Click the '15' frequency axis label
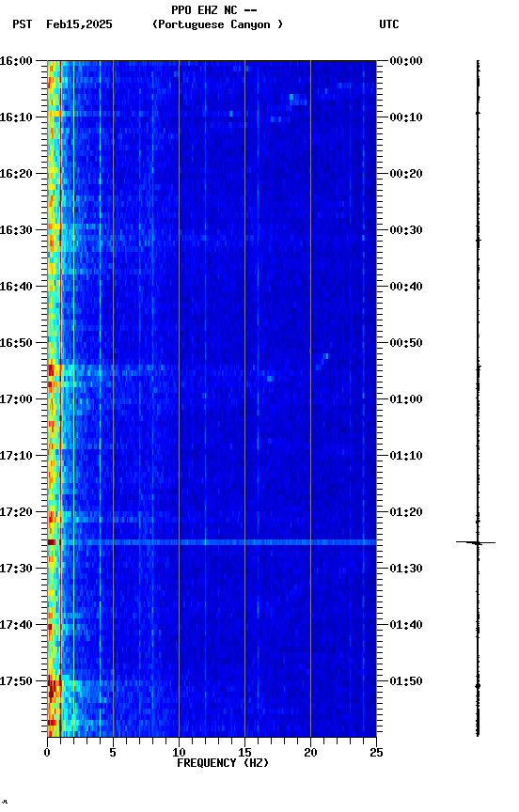This screenshot has width=519, height=812. (244, 753)
